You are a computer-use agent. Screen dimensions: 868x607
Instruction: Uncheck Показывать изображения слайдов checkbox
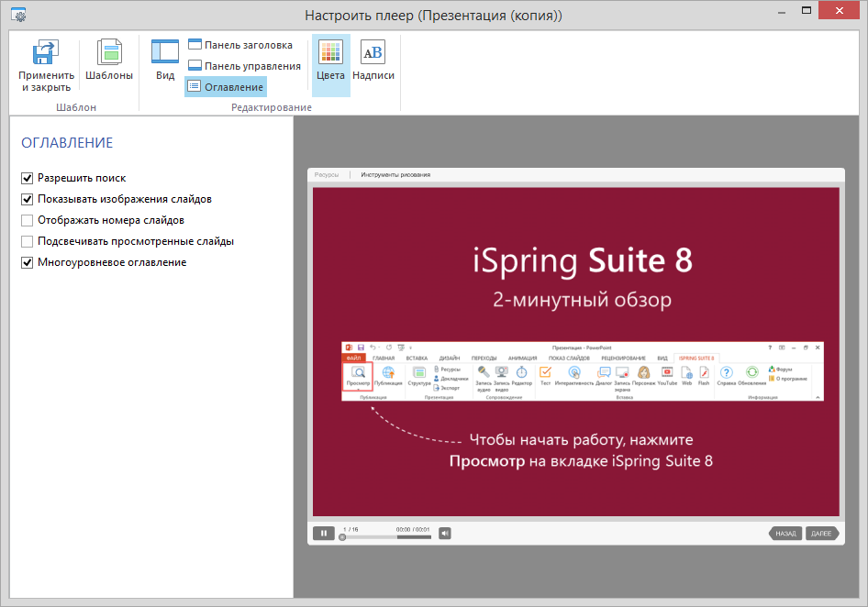click(28, 199)
